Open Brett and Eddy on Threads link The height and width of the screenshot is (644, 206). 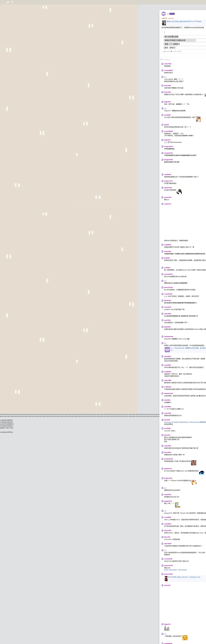(184, 21)
